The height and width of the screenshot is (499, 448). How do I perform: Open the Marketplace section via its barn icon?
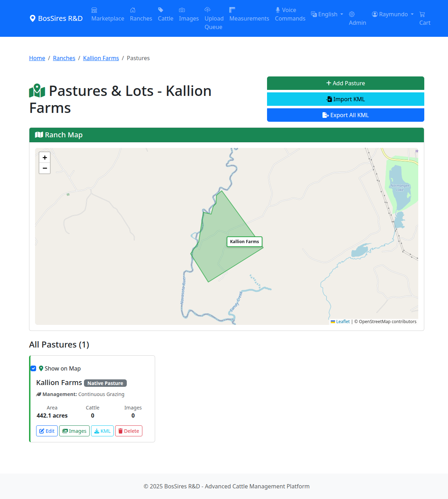click(x=93, y=10)
